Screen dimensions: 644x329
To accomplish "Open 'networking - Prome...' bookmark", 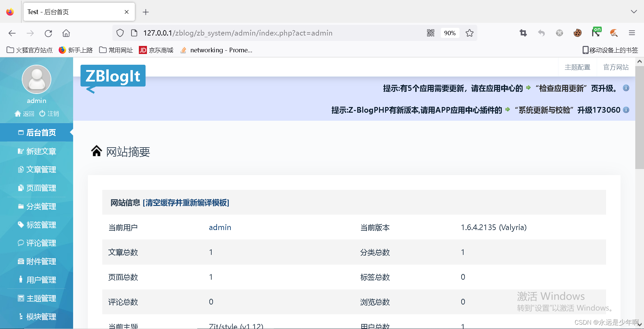I will coord(216,50).
